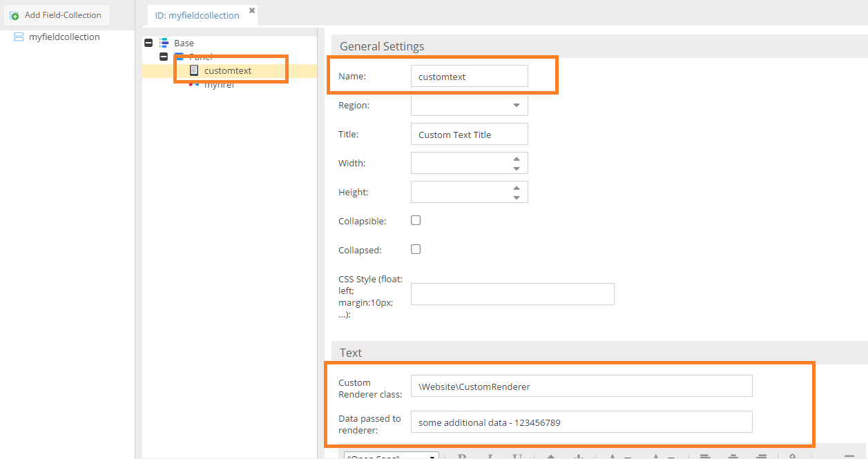Tick the Collapsed checkbox

point(416,250)
